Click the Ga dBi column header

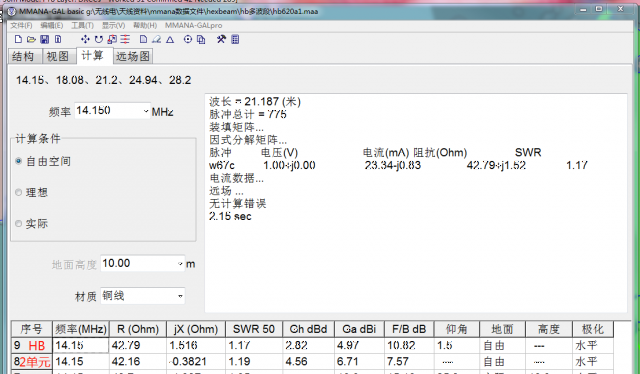coord(359,329)
